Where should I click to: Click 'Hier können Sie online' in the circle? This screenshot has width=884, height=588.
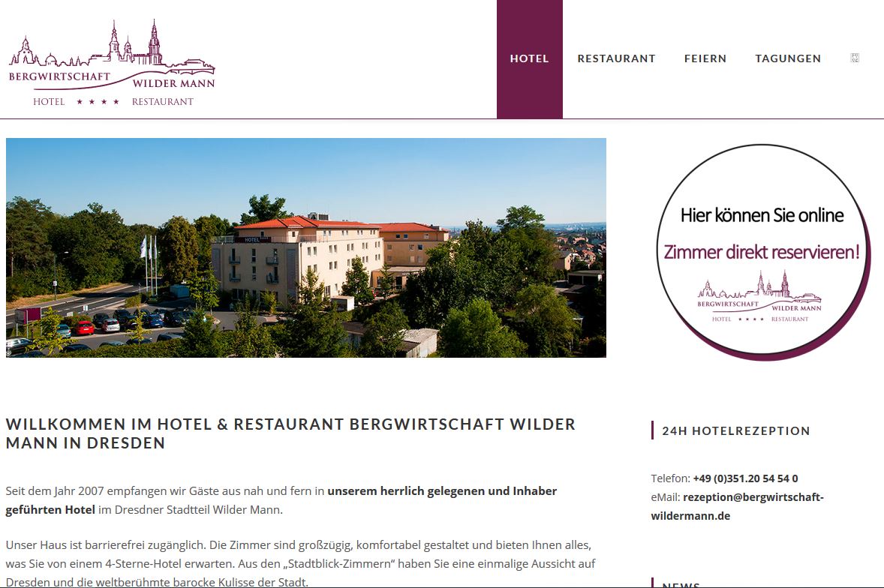(762, 215)
